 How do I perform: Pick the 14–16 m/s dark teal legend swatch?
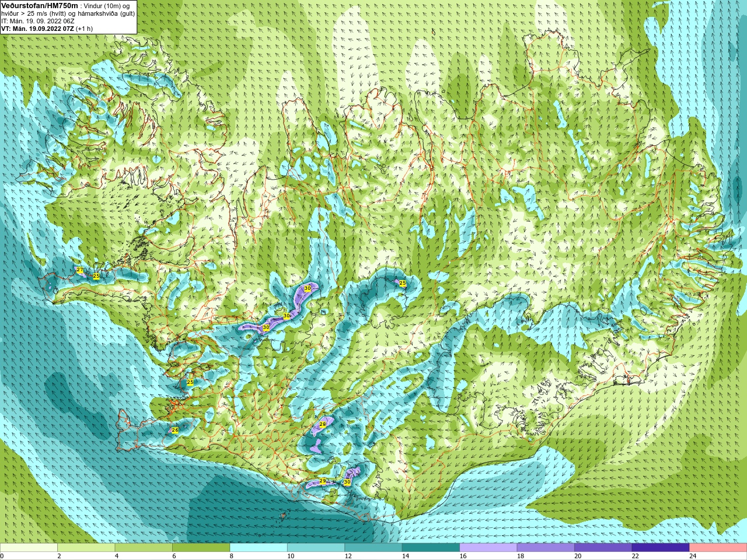click(431, 548)
